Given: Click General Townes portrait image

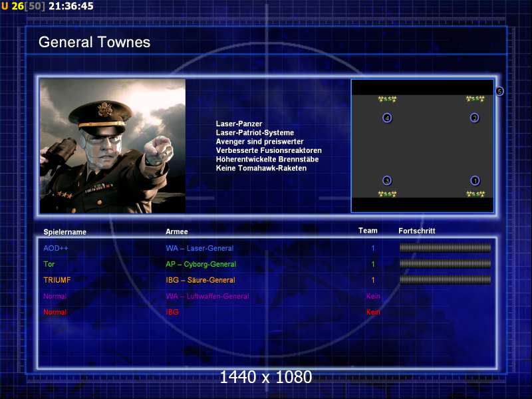Looking at the screenshot, I should (112, 146).
